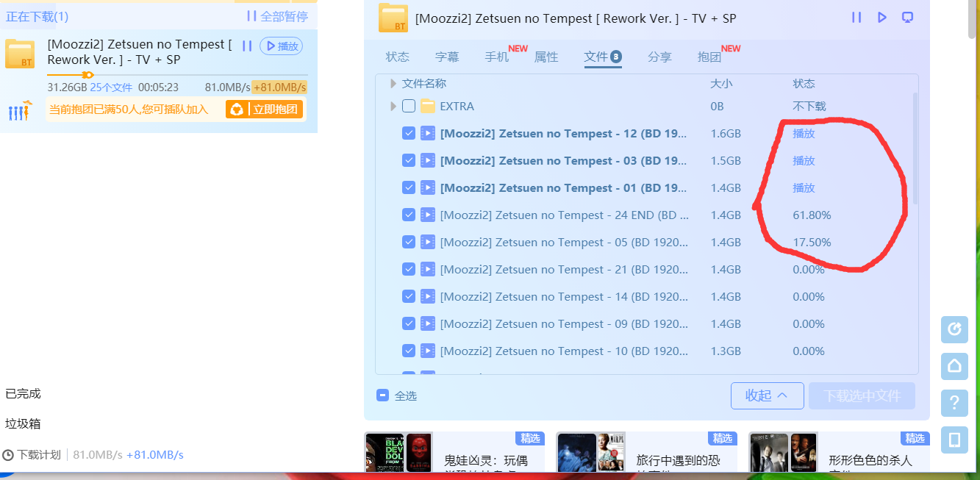Expand the 文件名称 column header arrow

(394, 84)
